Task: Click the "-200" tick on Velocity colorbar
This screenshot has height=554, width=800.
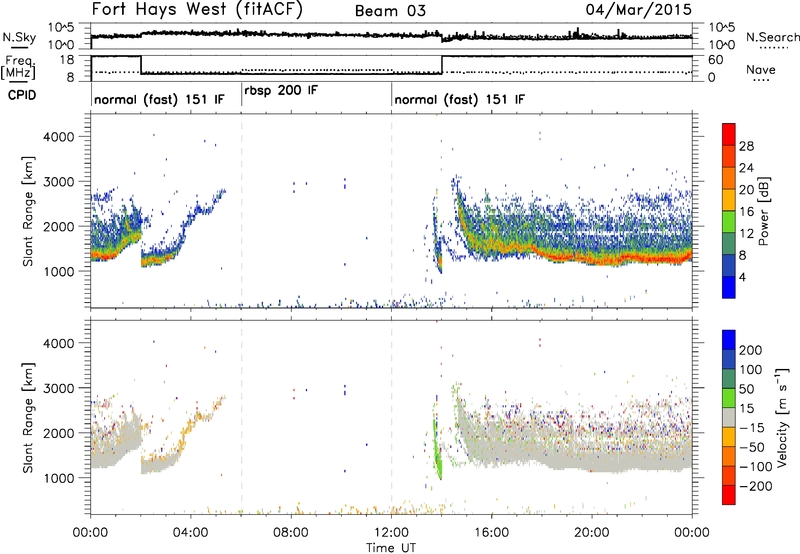Action: point(756,486)
